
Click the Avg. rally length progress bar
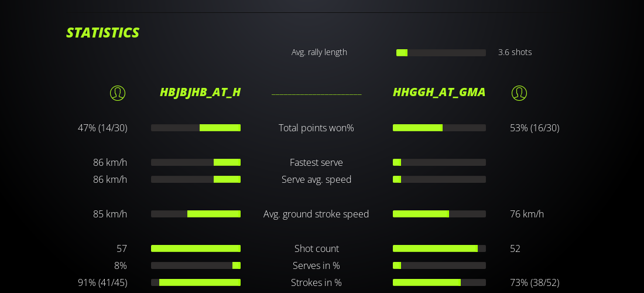(x=441, y=53)
